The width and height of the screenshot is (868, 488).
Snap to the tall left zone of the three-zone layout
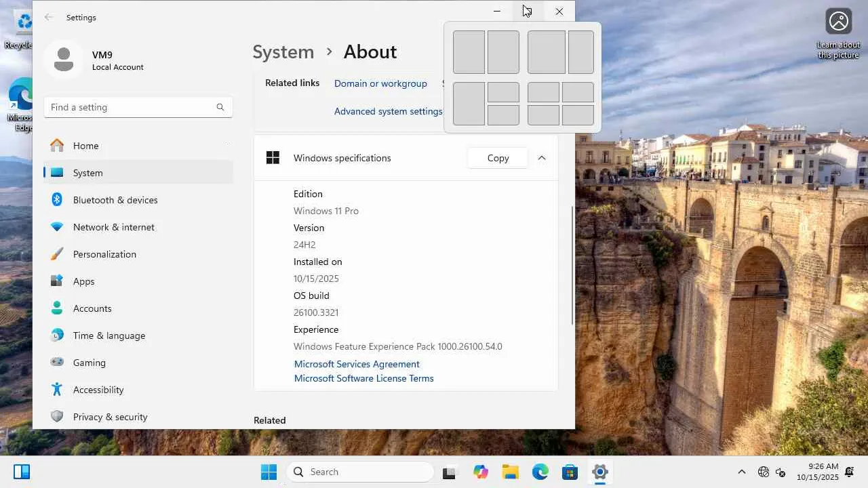pos(469,104)
